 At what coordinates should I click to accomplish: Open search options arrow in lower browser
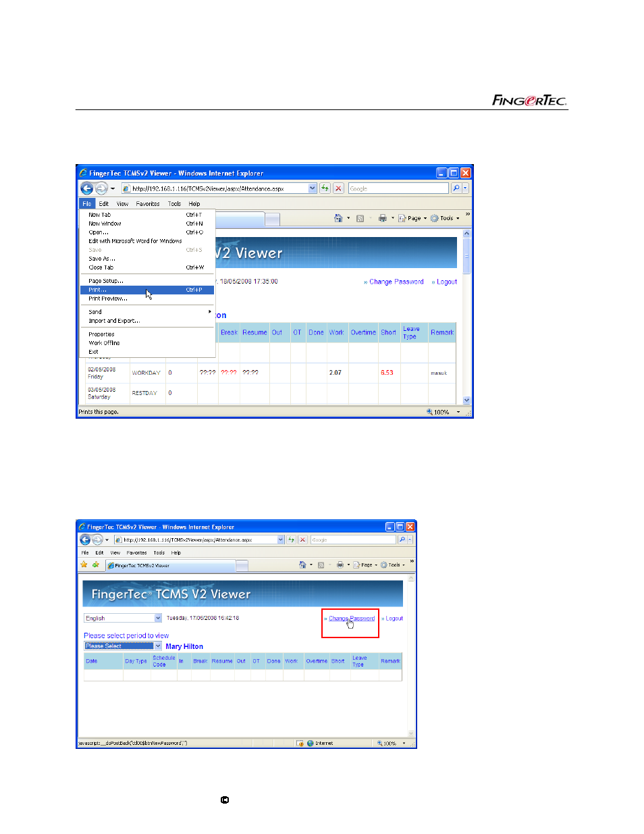tap(410, 540)
